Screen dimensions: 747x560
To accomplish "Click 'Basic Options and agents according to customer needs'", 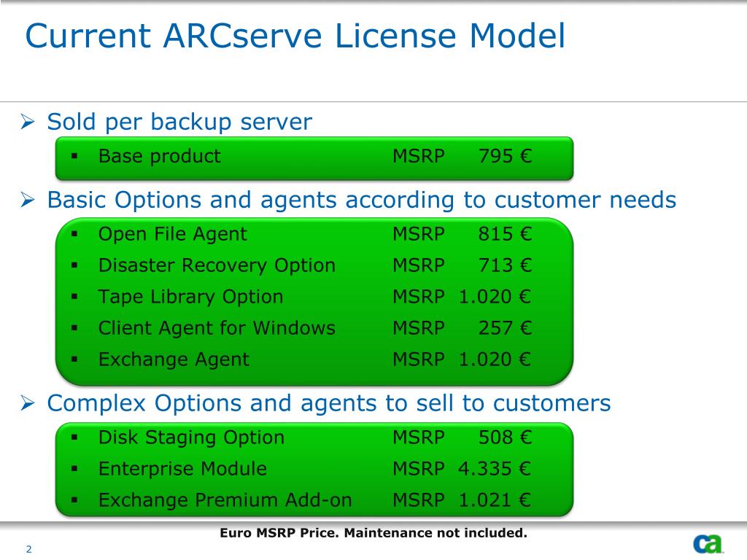I will (362, 200).
